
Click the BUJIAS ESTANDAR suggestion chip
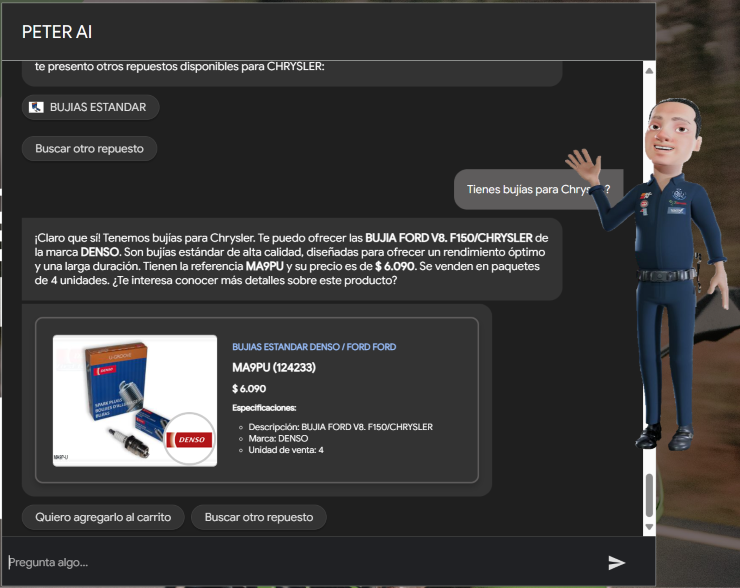pos(91,107)
